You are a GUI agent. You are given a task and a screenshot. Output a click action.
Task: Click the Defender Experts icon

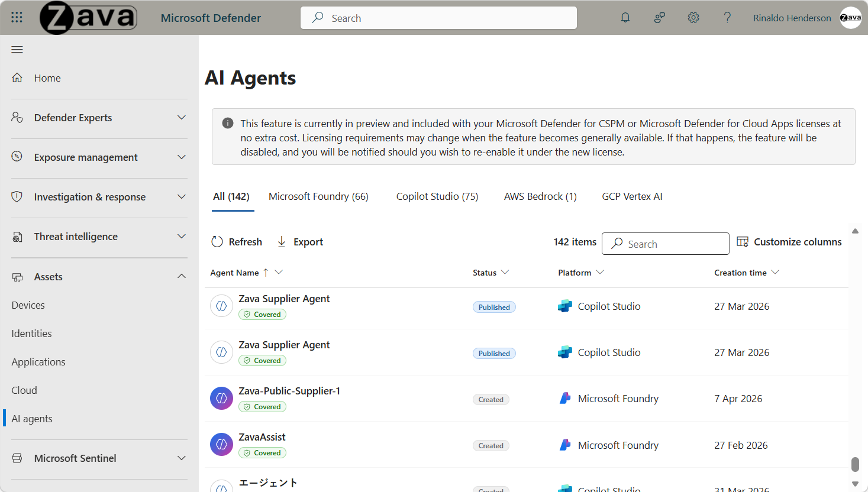[17, 118]
